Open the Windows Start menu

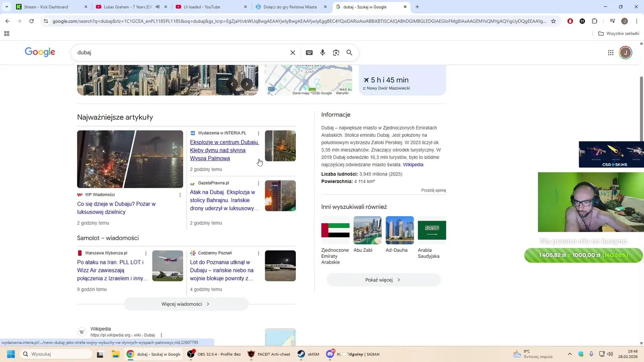click(x=11, y=354)
